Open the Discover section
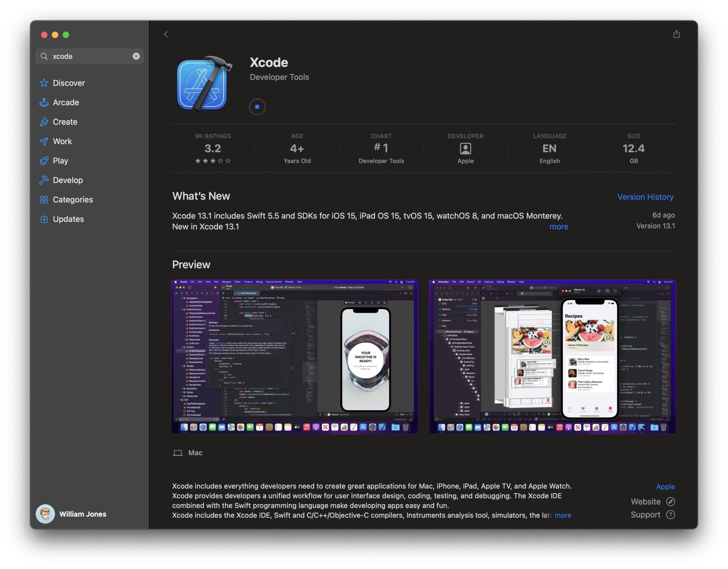This screenshot has width=728, height=569. [68, 83]
